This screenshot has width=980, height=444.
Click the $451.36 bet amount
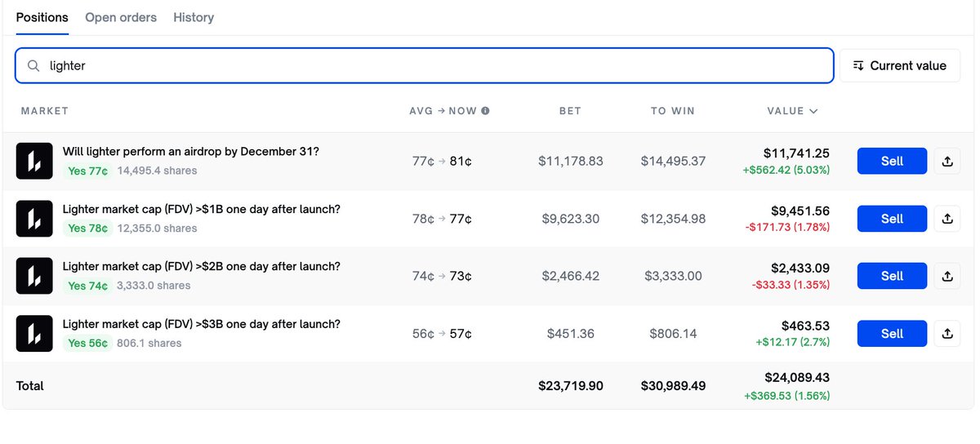point(571,334)
